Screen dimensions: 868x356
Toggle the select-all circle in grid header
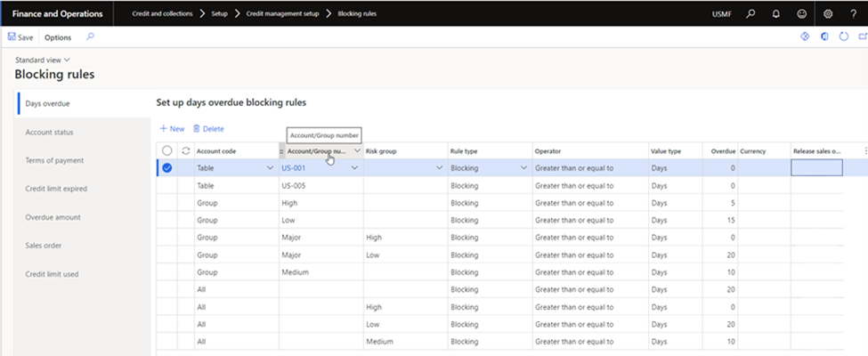click(x=167, y=151)
